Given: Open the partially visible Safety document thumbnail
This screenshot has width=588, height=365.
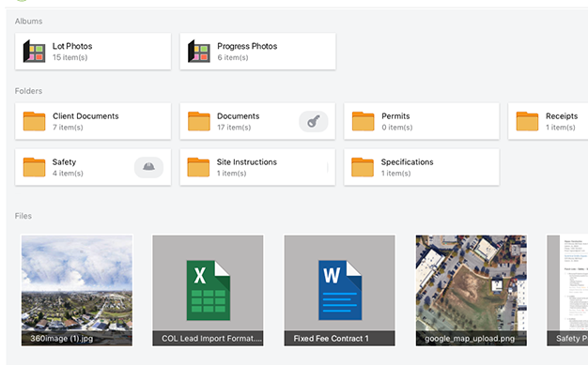Looking at the screenshot, I should pyautogui.click(x=567, y=291).
